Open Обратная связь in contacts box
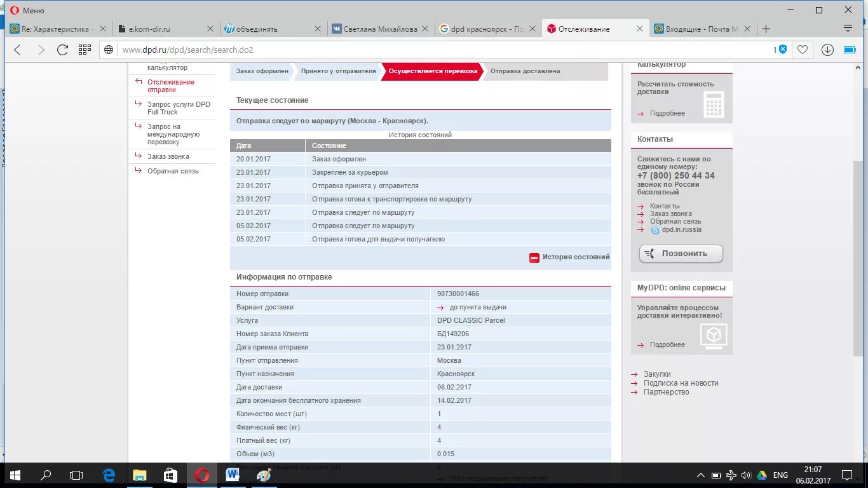 (x=675, y=221)
